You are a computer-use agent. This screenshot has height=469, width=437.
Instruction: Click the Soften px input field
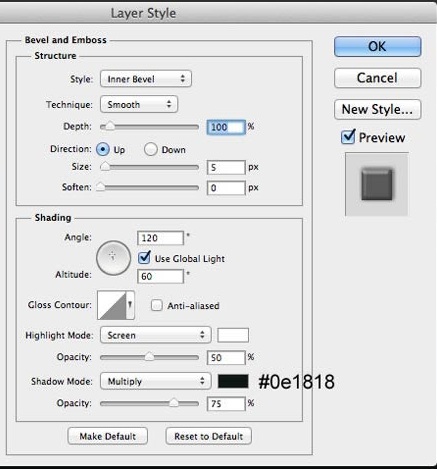[x=226, y=188]
